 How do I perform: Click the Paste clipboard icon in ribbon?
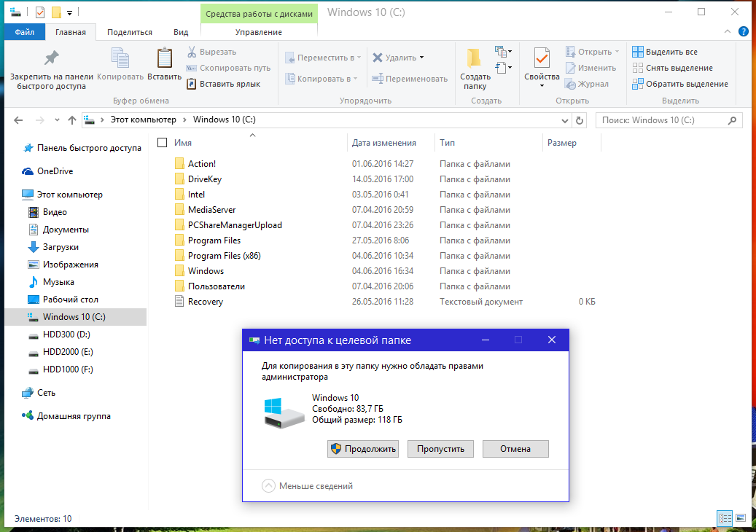(x=164, y=58)
